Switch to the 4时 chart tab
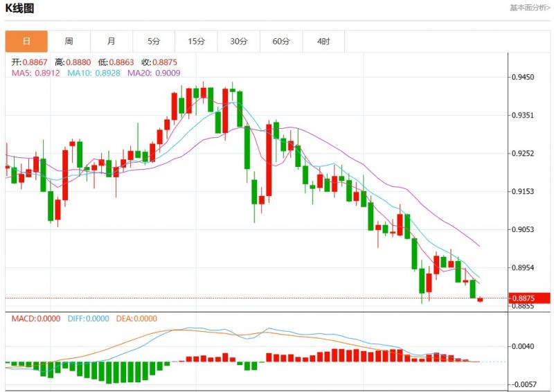This screenshot has width=554, height=392. point(323,42)
